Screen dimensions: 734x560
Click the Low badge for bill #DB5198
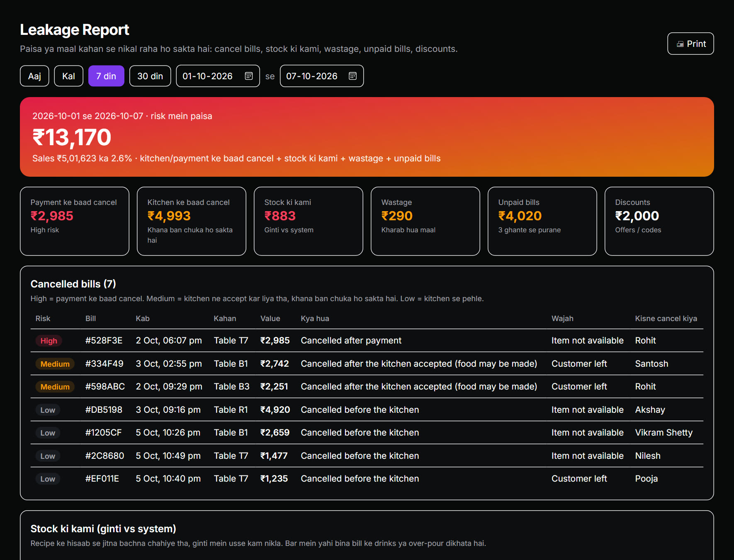point(48,410)
